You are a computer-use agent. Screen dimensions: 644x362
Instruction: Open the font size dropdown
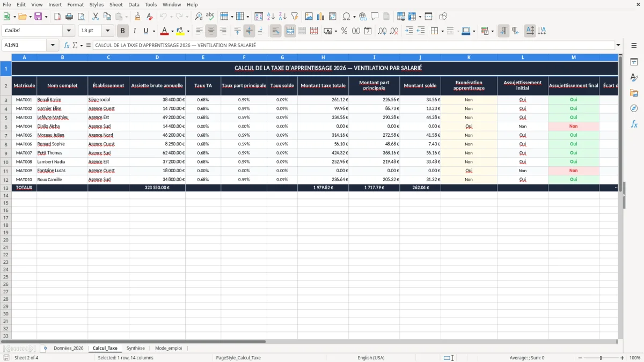coord(107,31)
